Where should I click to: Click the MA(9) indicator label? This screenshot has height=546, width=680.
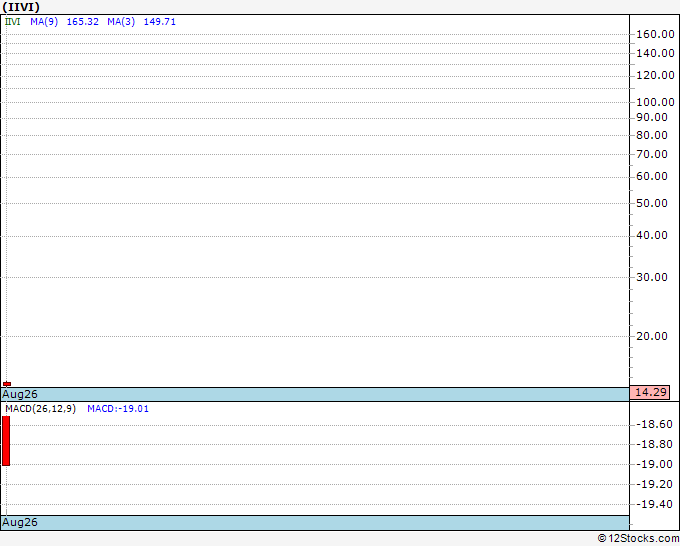(44, 22)
